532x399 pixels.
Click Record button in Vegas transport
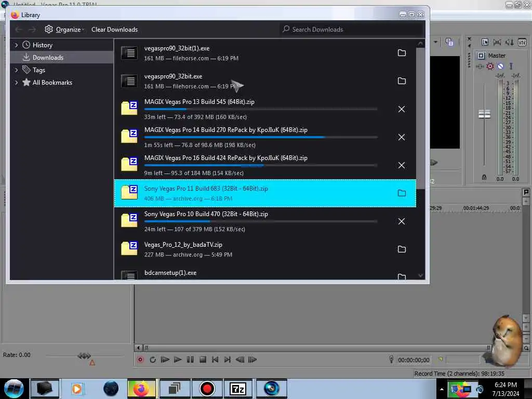(x=140, y=360)
